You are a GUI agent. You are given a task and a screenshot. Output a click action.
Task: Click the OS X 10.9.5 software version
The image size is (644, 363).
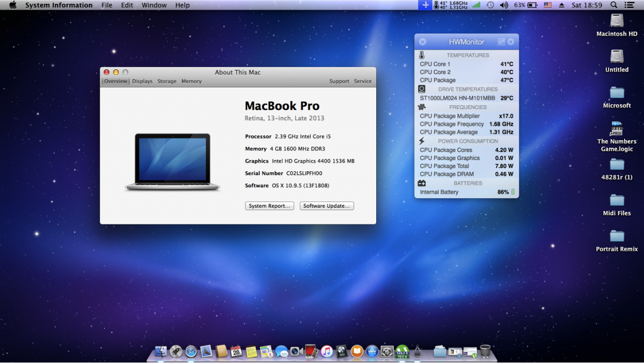pyautogui.click(x=300, y=186)
